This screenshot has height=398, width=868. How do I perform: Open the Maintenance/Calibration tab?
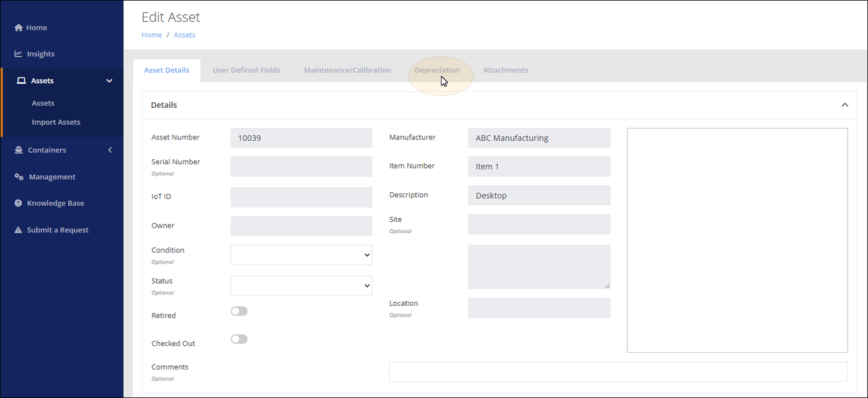(347, 70)
